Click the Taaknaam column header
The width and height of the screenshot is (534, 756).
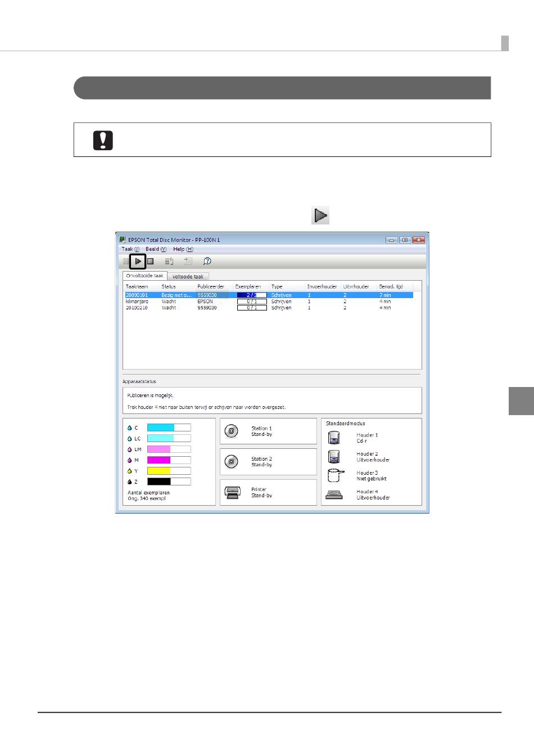point(142,287)
